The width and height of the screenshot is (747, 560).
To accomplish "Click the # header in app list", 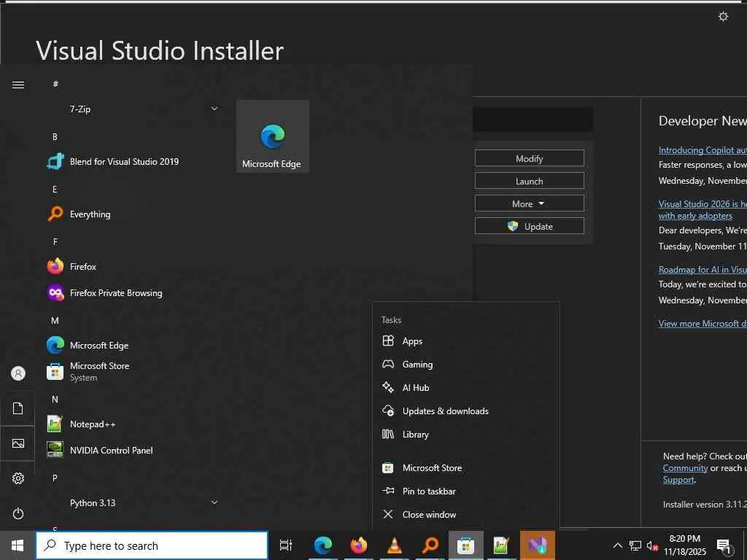I will (x=55, y=84).
